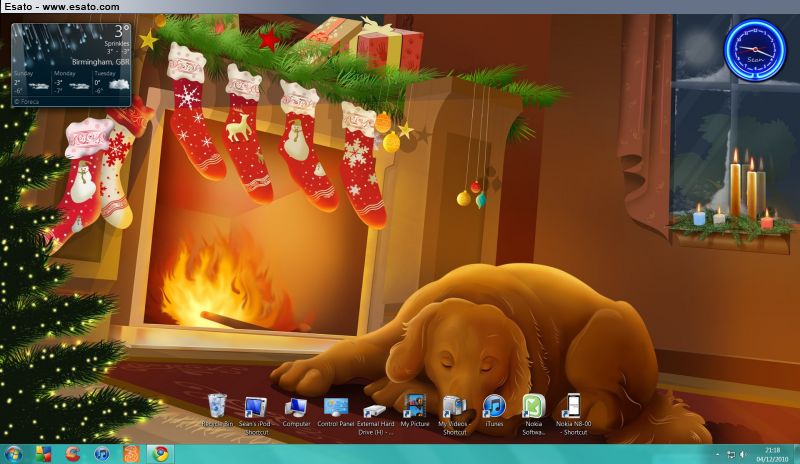
Task: Click the colorful squares taskbar icon
Action: [43, 454]
